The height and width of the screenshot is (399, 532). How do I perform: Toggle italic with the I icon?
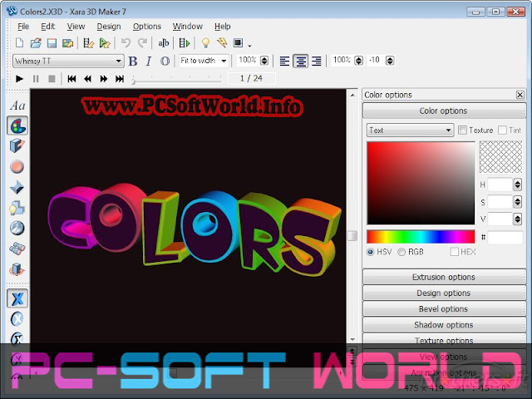pos(148,61)
